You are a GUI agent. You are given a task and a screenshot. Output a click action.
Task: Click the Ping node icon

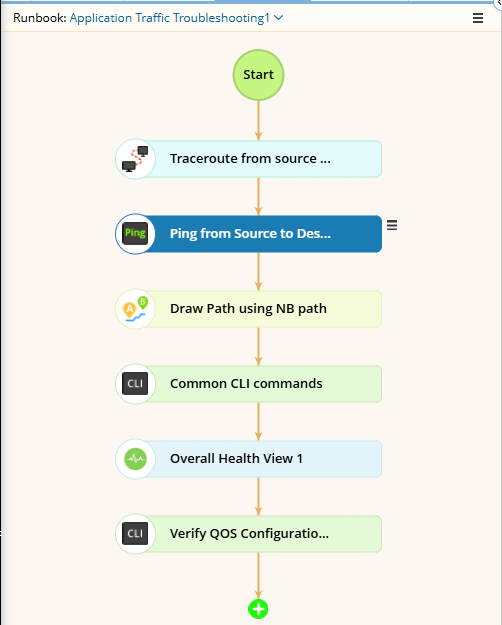(135, 234)
